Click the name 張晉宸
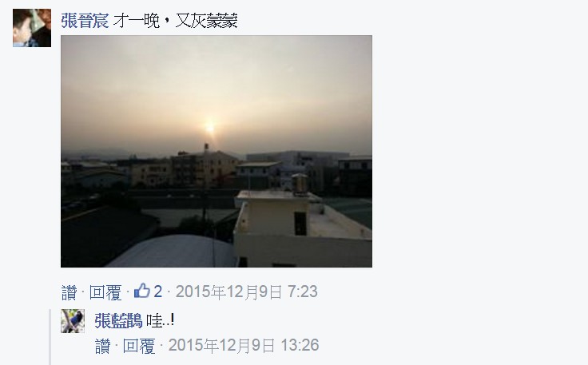The height and width of the screenshot is (365, 588). point(85,21)
